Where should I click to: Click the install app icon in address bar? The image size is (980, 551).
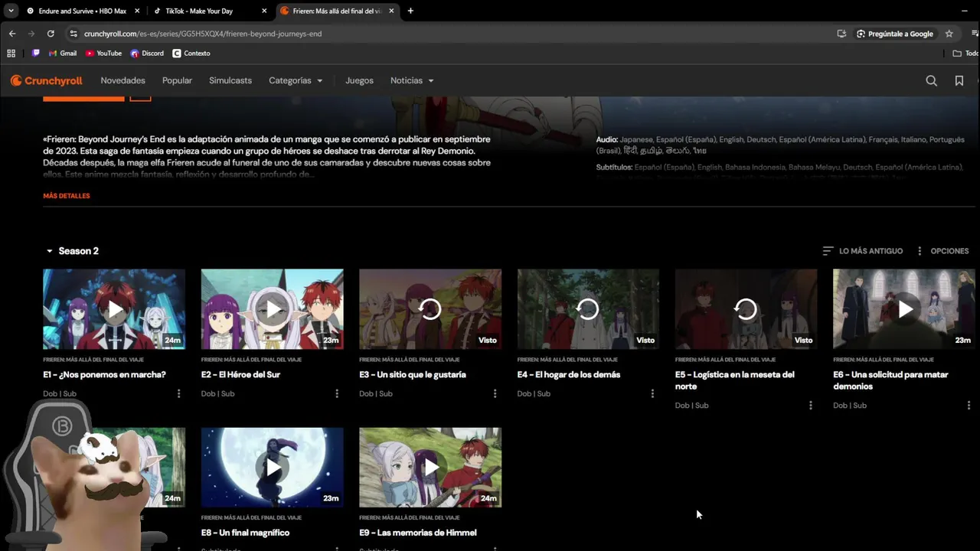click(x=841, y=34)
